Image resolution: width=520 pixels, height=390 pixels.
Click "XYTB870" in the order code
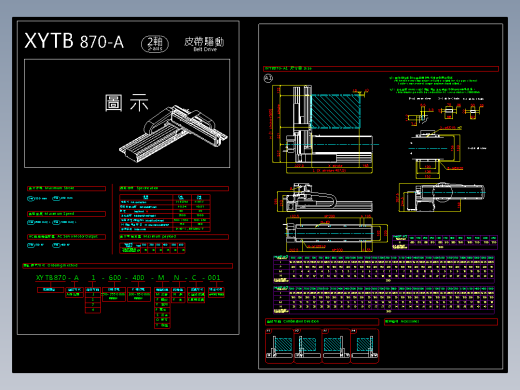click(x=51, y=278)
